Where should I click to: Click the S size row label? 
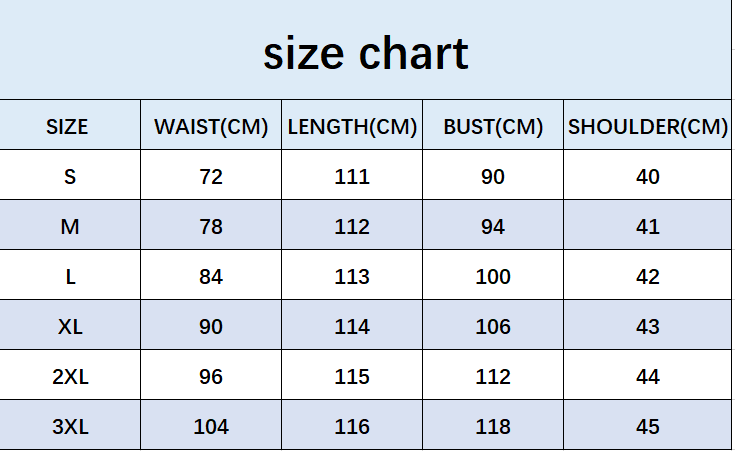click(x=70, y=177)
